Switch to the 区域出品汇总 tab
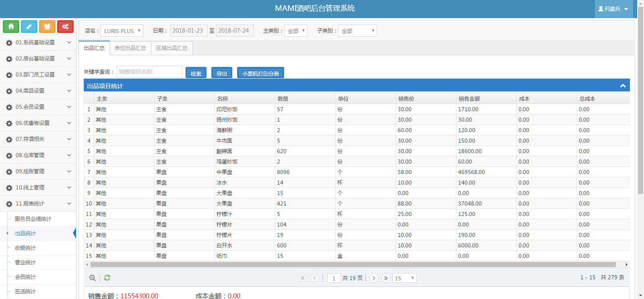 tap(172, 48)
